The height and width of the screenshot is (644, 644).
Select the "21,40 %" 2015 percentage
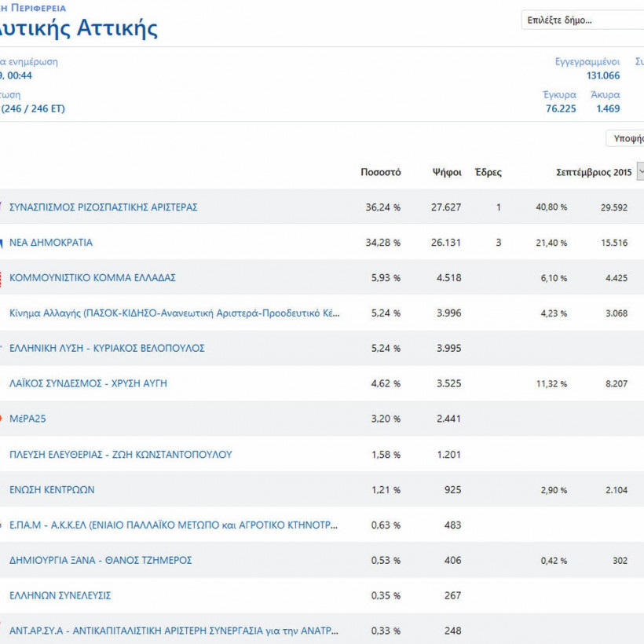(x=551, y=243)
